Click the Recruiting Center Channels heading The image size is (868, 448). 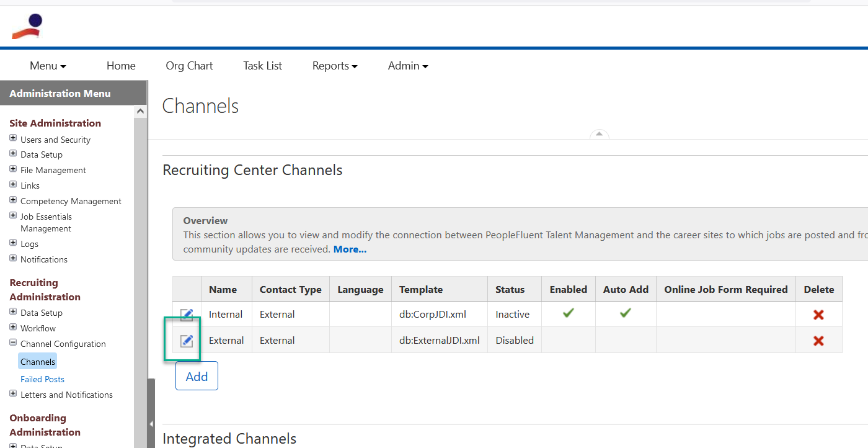[252, 170]
